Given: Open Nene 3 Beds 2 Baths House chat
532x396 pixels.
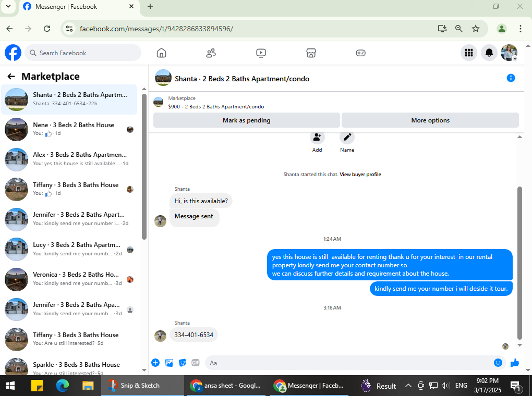Looking at the screenshot, I should point(69,129).
